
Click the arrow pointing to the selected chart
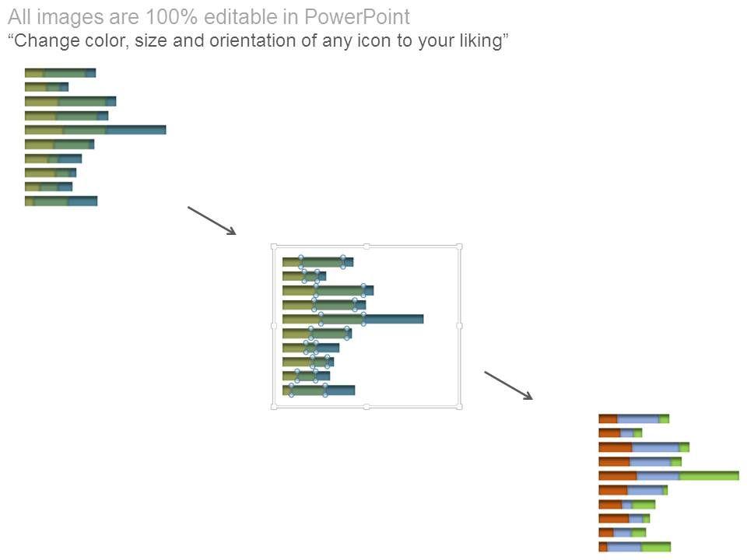[x=211, y=220]
